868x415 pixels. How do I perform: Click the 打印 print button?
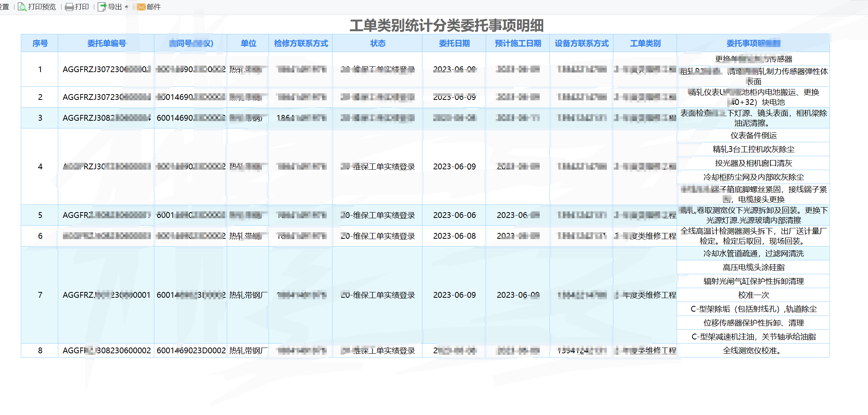coord(82,7)
